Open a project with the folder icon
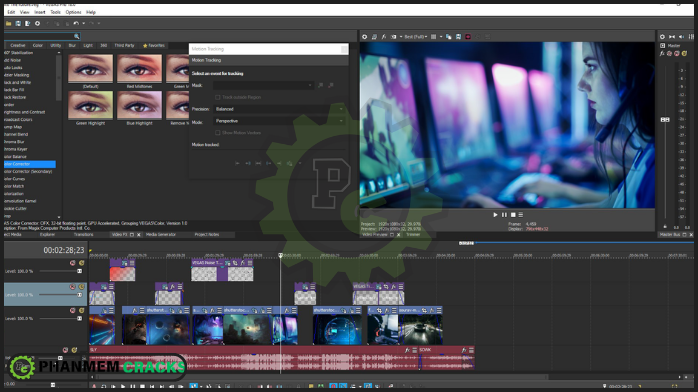The image size is (698, 392). click(8, 24)
